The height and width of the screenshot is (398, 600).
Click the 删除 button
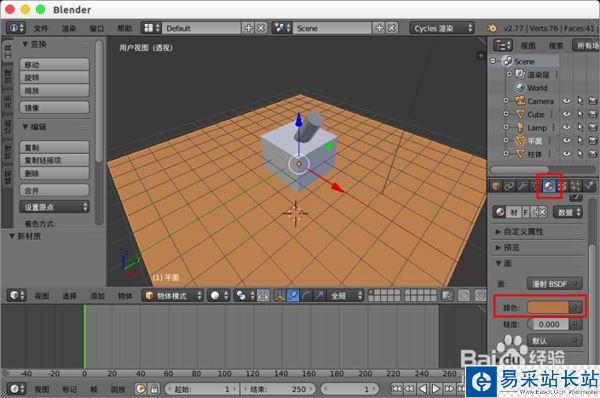(54, 173)
